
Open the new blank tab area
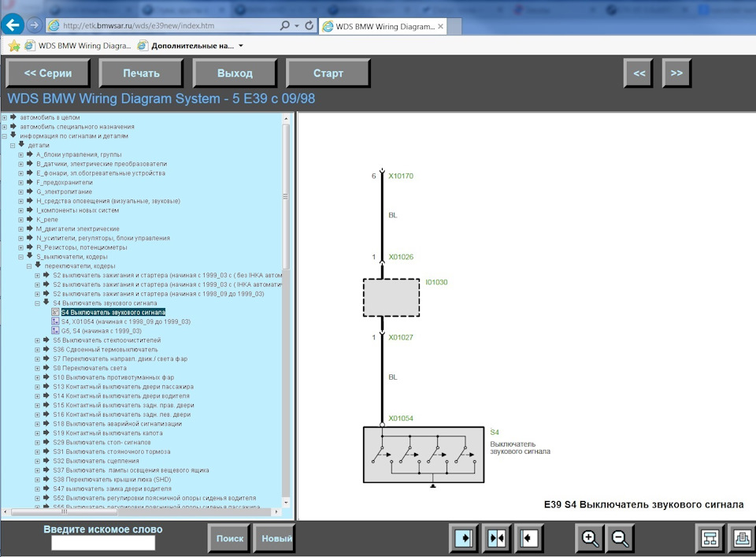tap(454, 27)
